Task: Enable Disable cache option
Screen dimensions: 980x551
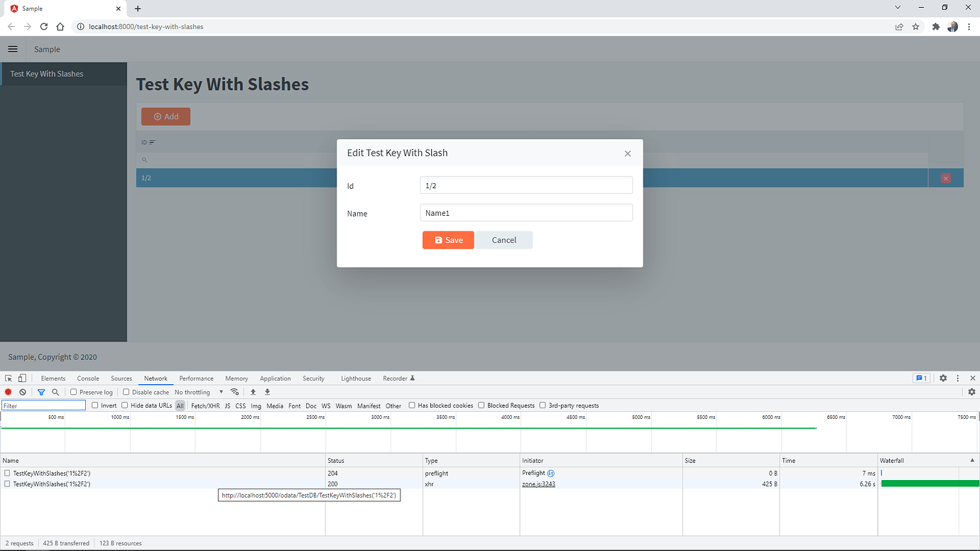Action: [x=124, y=391]
